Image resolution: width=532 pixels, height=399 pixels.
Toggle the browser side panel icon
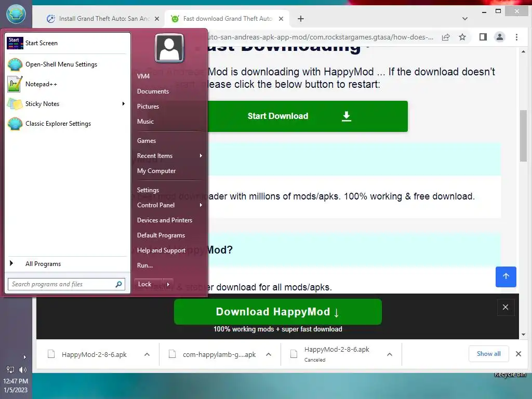click(483, 37)
